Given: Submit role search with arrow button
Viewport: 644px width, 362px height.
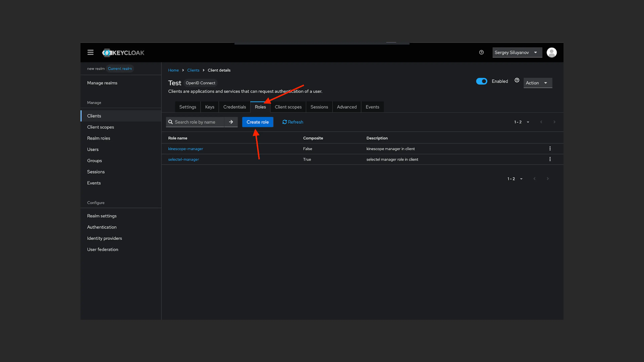Looking at the screenshot, I should tap(231, 122).
